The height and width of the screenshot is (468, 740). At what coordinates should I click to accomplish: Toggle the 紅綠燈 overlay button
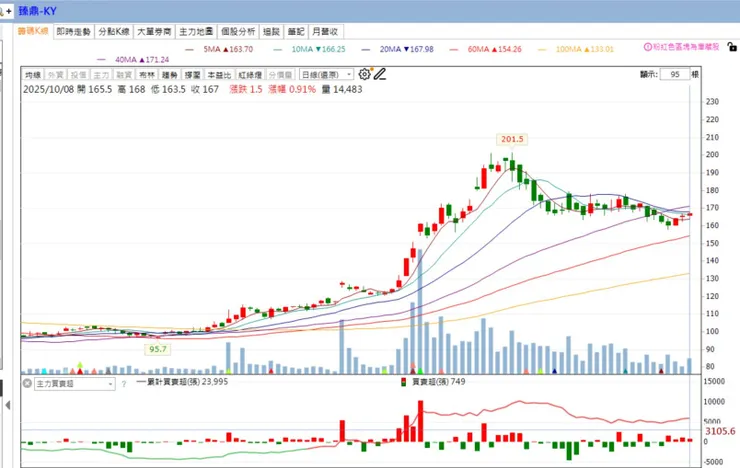coord(250,75)
